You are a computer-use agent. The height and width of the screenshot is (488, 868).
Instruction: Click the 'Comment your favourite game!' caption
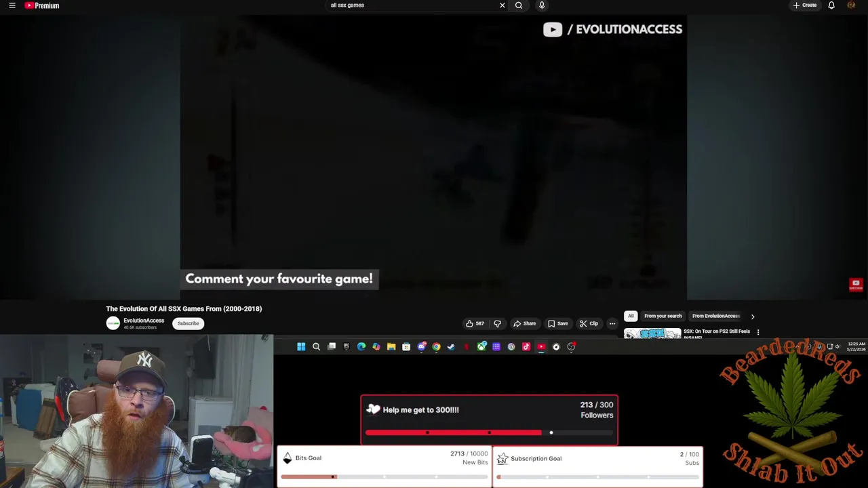(279, 279)
